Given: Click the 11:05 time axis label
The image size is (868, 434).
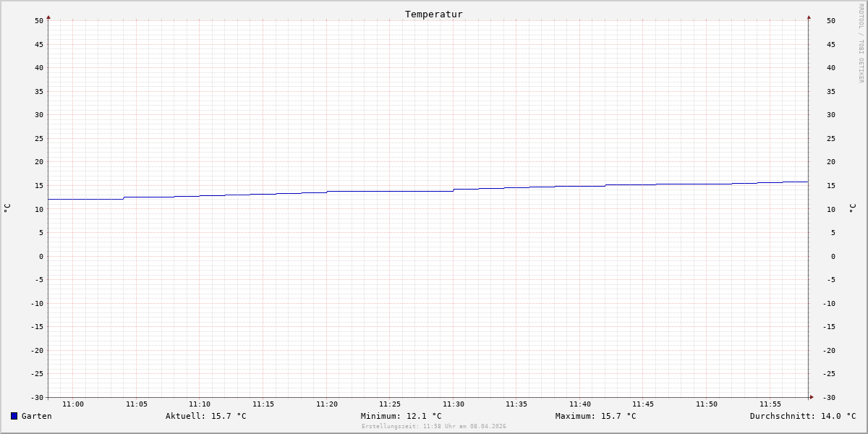Looking at the screenshot, I should [x=137, y=404].
